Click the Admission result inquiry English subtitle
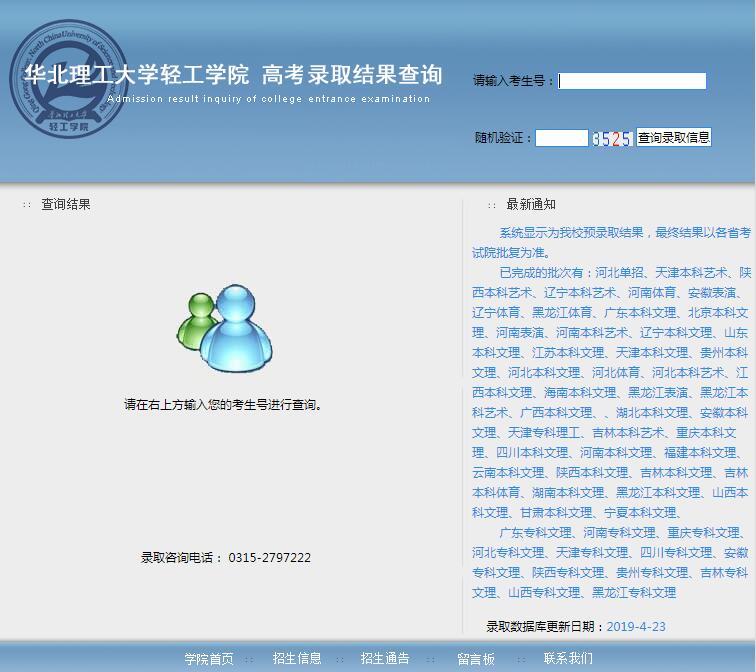 (x=269, y=99)
